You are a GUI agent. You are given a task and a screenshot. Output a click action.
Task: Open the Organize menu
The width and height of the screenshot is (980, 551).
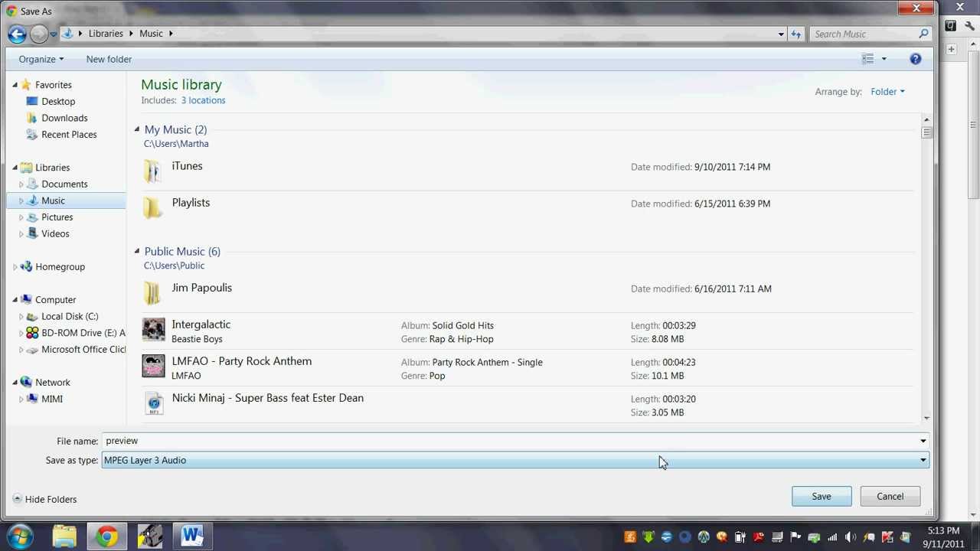41,59
